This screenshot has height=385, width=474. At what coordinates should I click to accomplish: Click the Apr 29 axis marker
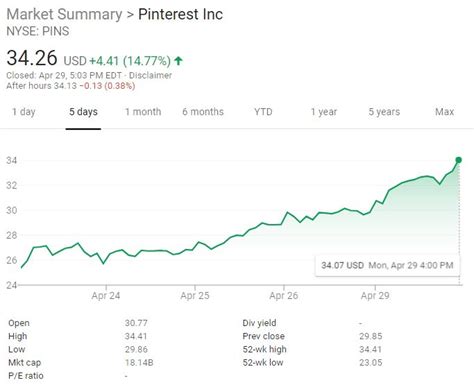375,295
